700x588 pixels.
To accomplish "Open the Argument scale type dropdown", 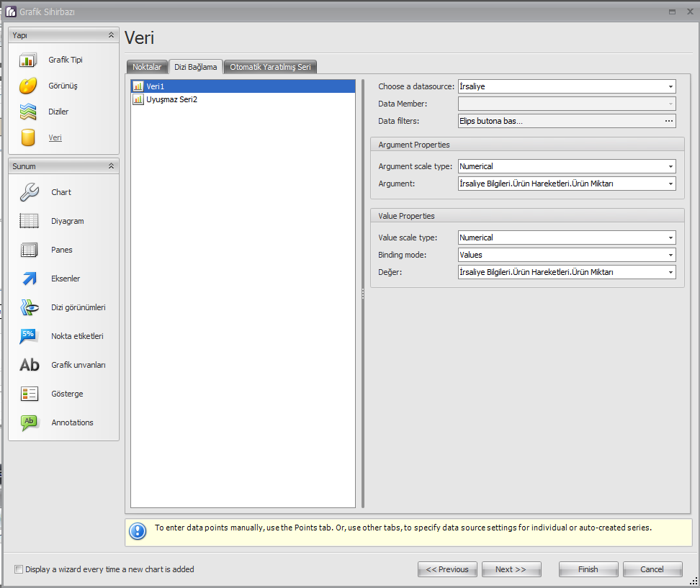I will tap(670, 166).
